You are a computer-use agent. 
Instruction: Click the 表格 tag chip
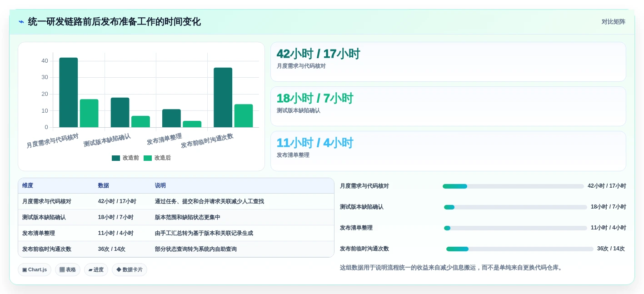[x=68, y=269]
